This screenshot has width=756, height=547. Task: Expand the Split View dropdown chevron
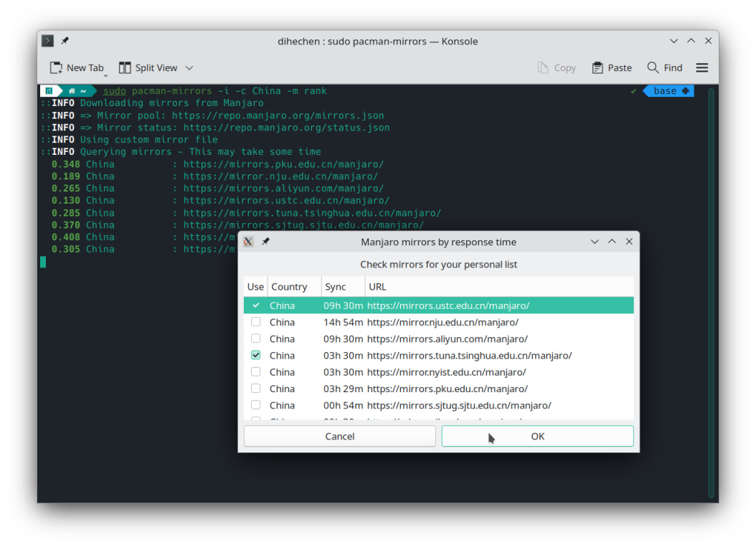click(x=189, y=68)
